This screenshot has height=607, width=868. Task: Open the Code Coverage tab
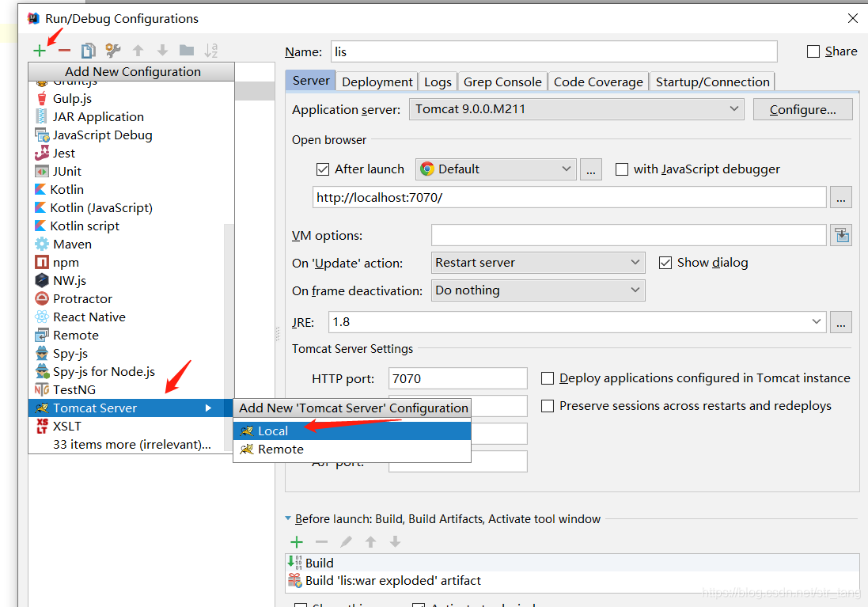(x=598, y=82)
